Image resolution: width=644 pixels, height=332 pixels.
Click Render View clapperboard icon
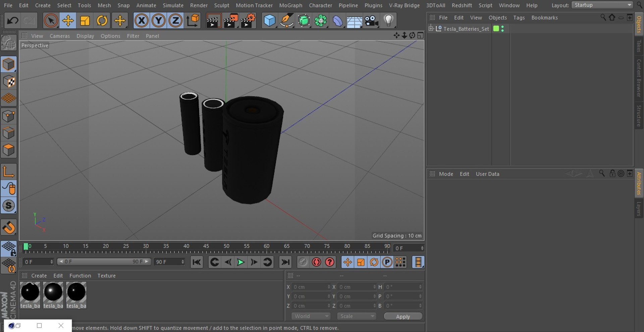coord(213,21)
